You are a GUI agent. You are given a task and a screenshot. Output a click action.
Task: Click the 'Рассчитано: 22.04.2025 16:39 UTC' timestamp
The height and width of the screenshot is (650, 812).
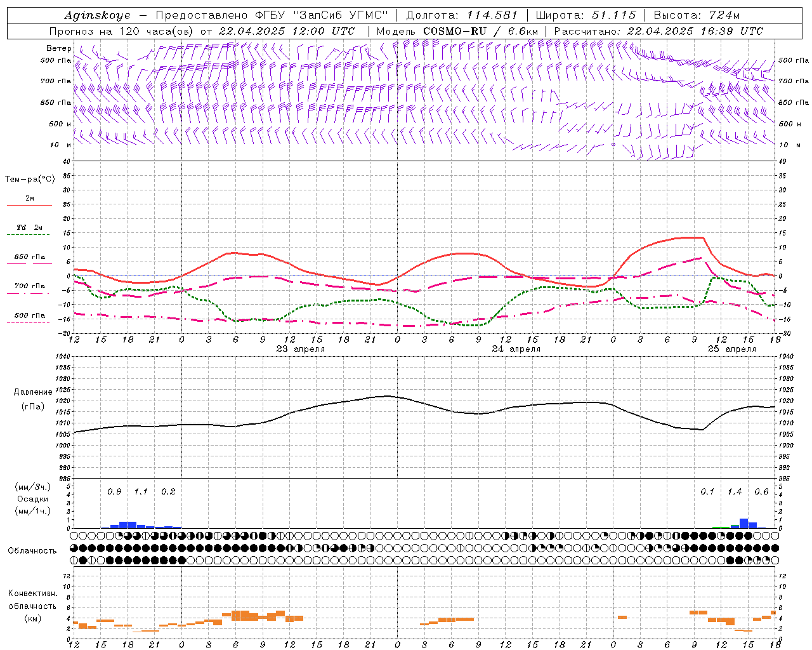(x=658, y=31)
